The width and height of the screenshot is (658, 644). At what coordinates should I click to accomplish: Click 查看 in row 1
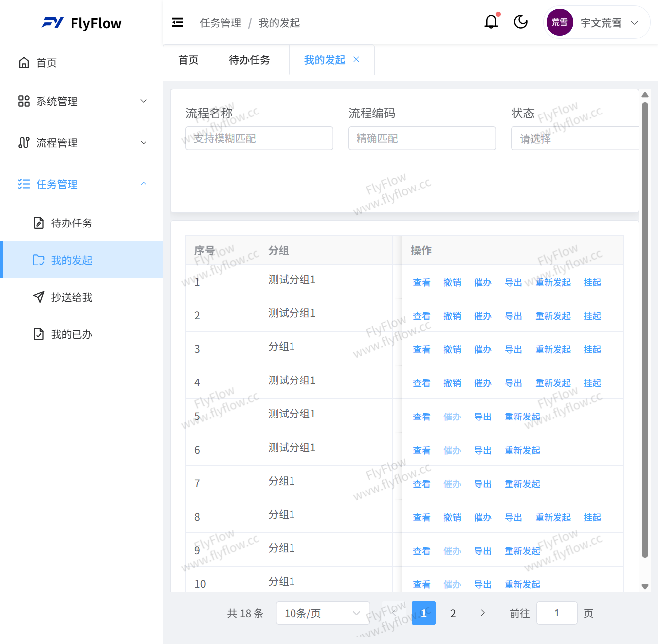pyautogui.click(x=422, y=282)
